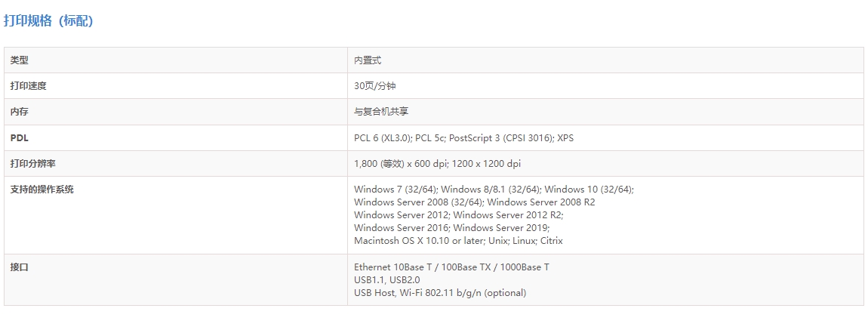Click the 与复合机共享 memory value
This screenshot has width=868, height=333.
pyautogui.click(x=381, y=112)
